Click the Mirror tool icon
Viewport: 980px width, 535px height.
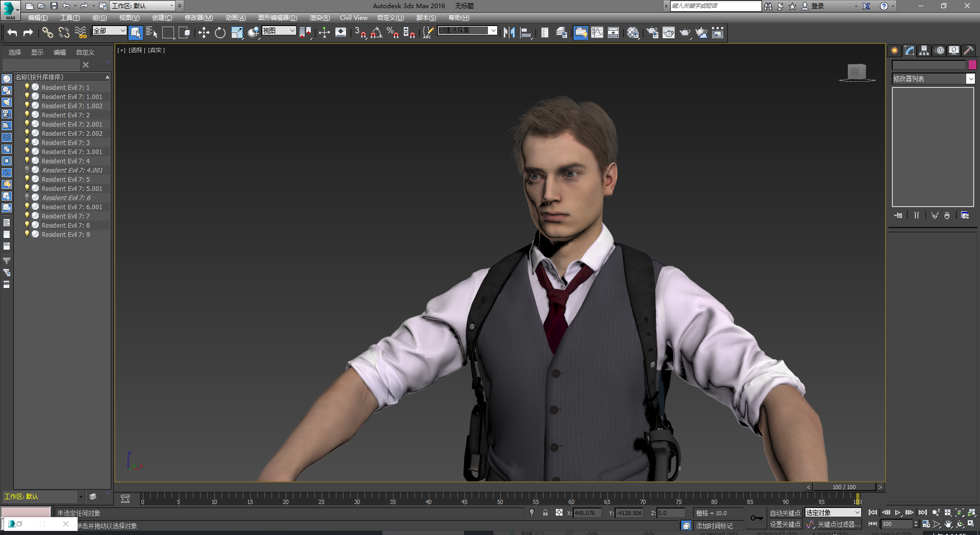509,33
